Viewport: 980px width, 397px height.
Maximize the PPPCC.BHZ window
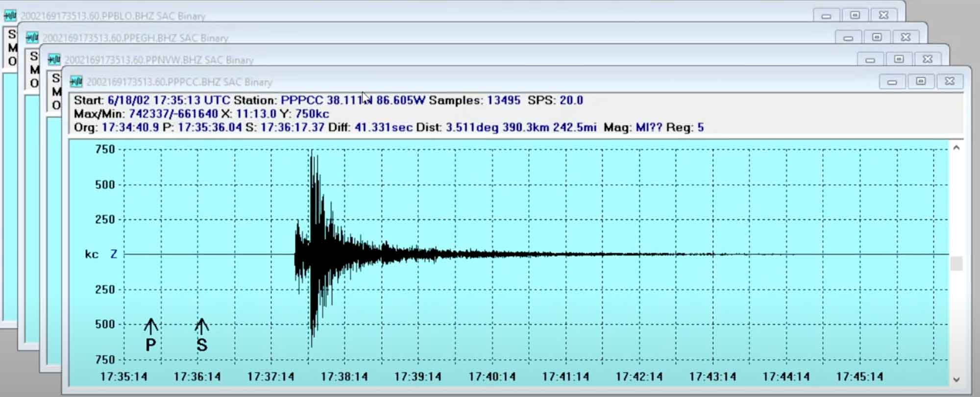921,81
